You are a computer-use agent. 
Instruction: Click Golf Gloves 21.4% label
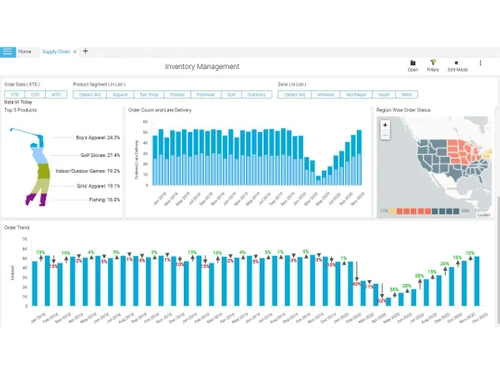[x=100, y=155]
